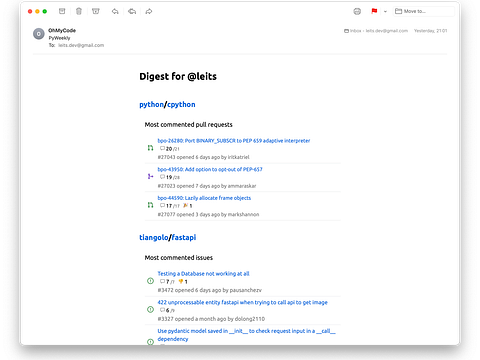Screen dimensions: 480x360
Task: Reply to the sender with the reply arrow
Action: 115,11
